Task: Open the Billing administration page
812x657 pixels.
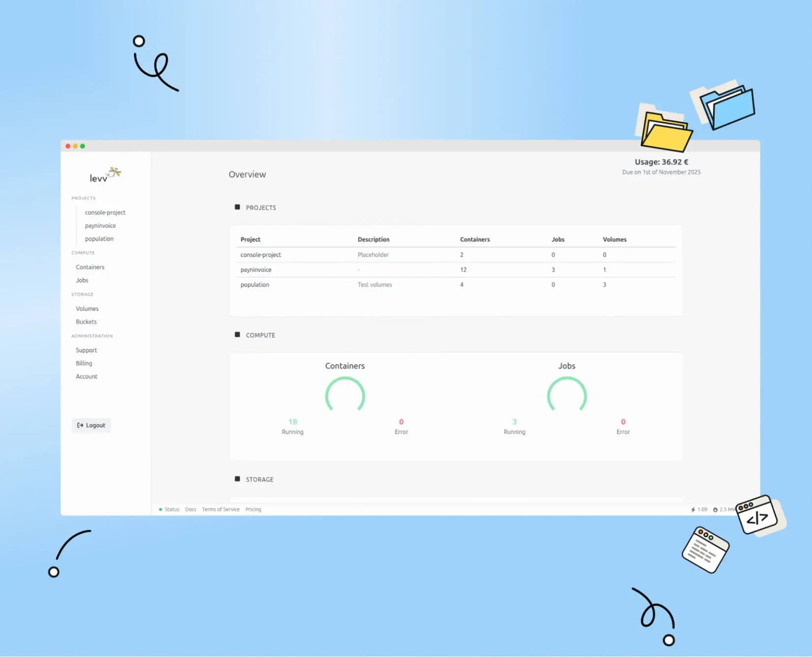Action: [84, 363]
